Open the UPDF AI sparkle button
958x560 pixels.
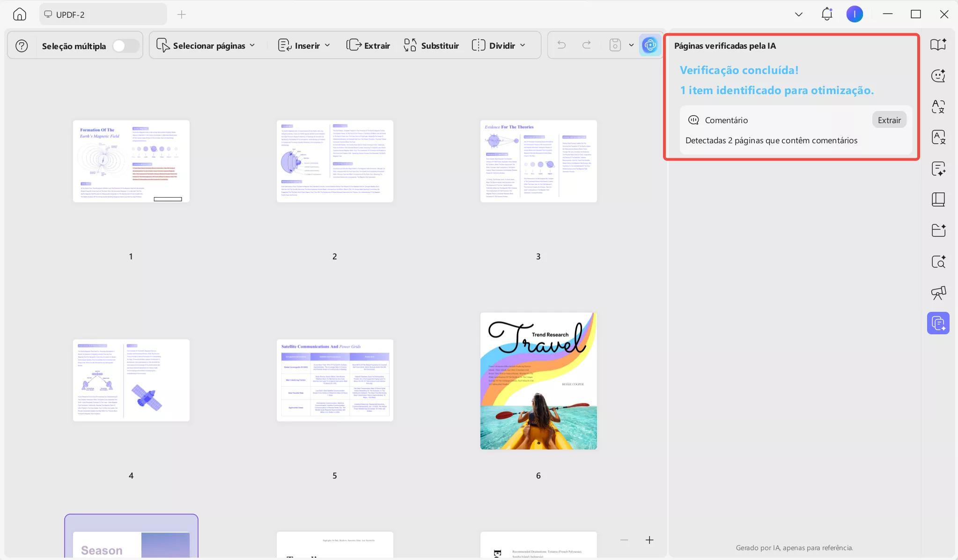click(x=650, y=45)
